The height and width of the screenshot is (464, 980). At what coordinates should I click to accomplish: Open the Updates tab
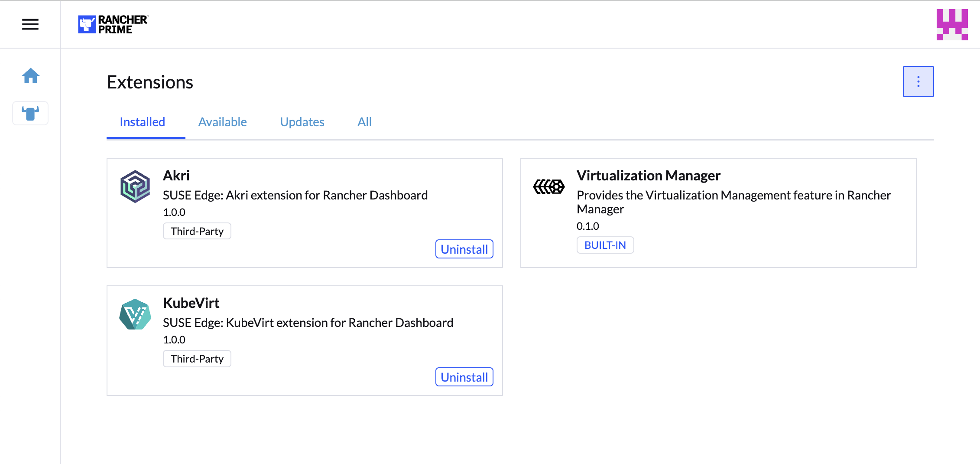click(302, 122)
